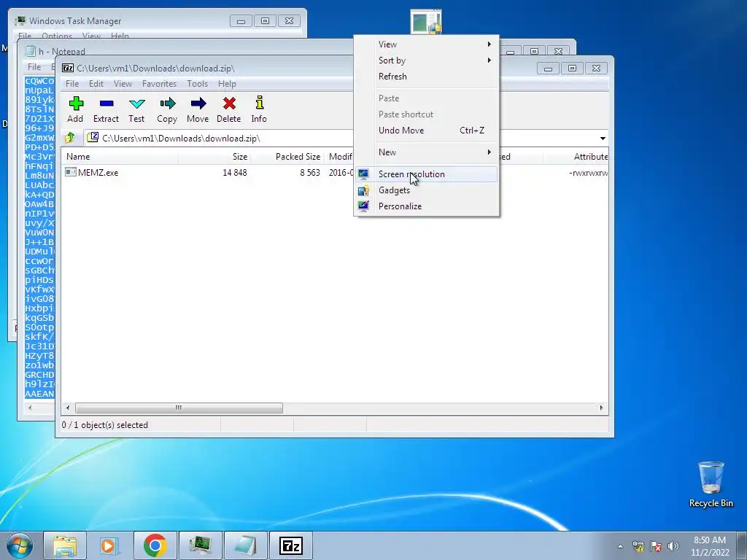Choose Refresh from the context menu
The image size is (747, 560).
[426, 77]
